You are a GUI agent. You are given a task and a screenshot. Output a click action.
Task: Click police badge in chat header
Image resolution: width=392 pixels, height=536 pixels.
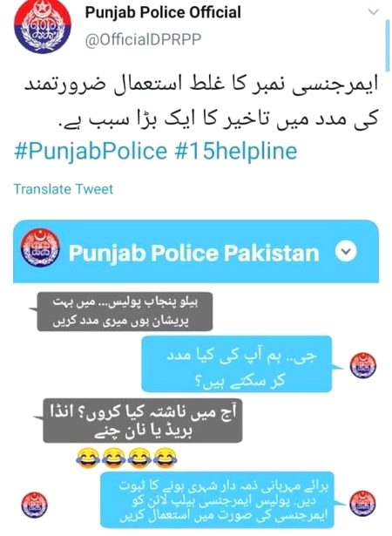pos(40,248)
